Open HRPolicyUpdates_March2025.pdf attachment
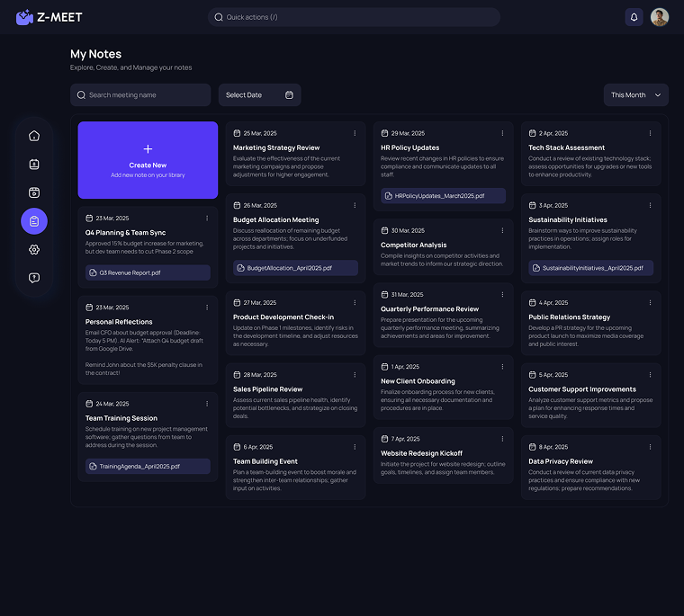The height and width of the screenshot is (616, 684). 443,196
